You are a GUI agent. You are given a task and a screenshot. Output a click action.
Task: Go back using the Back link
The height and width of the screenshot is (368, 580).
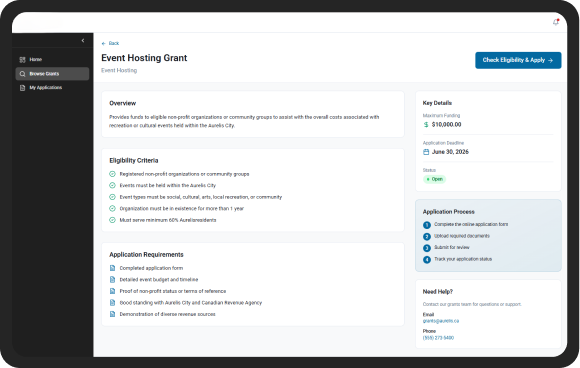pyautogui.click(x=110, y=43)
